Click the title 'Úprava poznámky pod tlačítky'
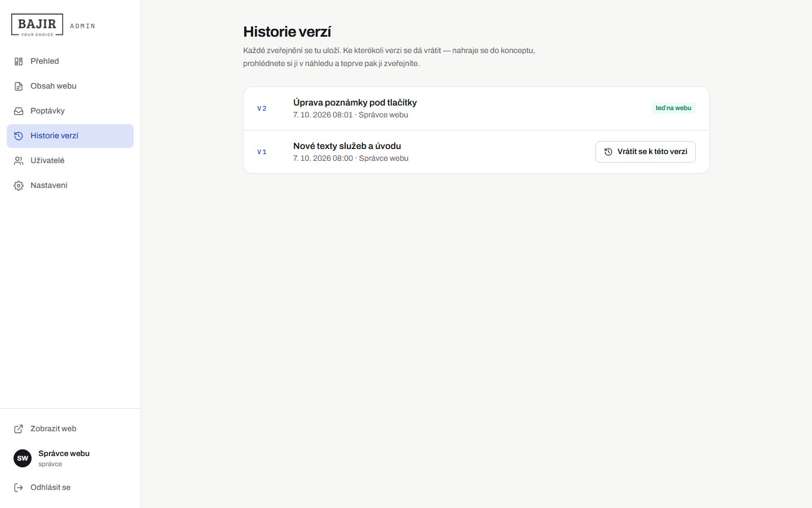The image size is (812, 508). pyautogui.click(x=355, y=103)
